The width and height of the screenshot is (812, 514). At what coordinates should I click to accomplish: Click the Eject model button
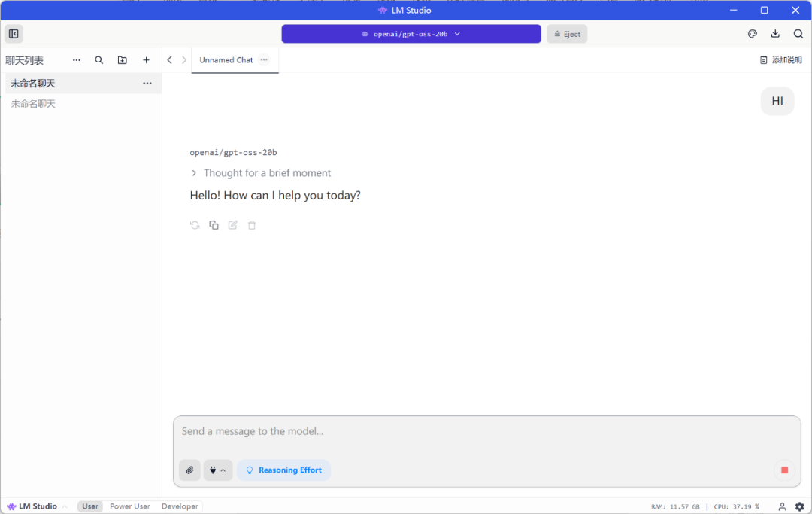point(567,34)
